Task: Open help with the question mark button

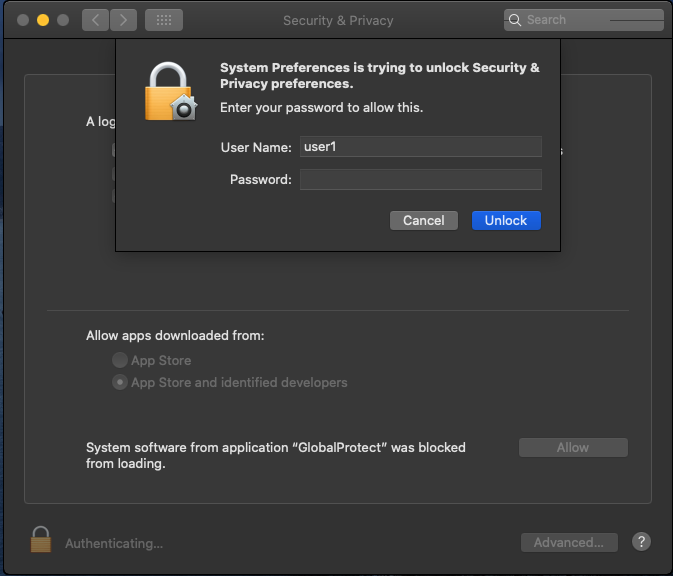Action: click(642, 541)
